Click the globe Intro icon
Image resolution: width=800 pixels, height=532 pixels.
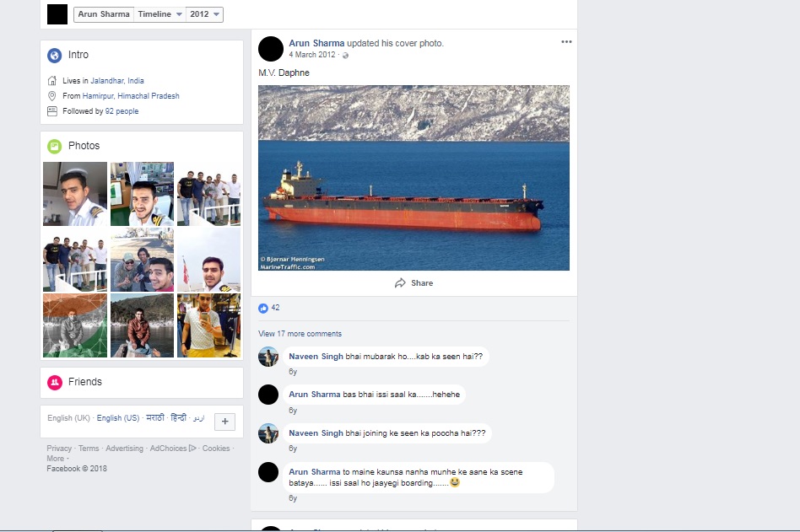[x=55, y=55]
